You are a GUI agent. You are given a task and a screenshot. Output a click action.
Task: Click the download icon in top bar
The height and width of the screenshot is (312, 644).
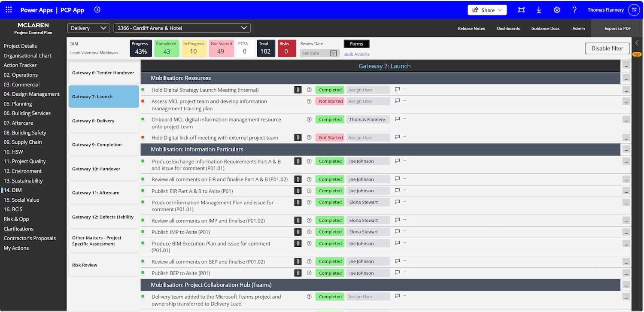(x=539, y=10)
